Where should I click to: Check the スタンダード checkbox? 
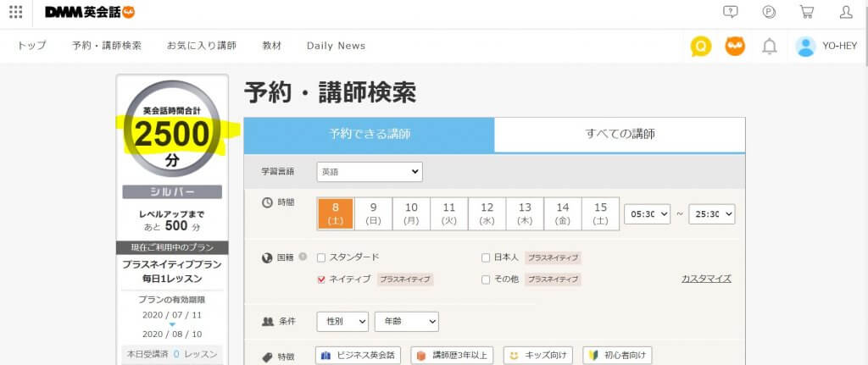(x=321, y=257)
